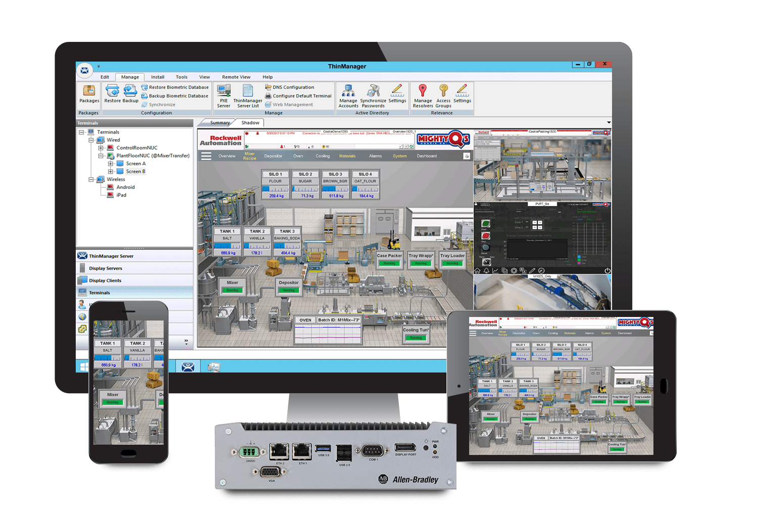
Task: Click ThinManager Server in navigation pane
Action: (x=135, y=256)
